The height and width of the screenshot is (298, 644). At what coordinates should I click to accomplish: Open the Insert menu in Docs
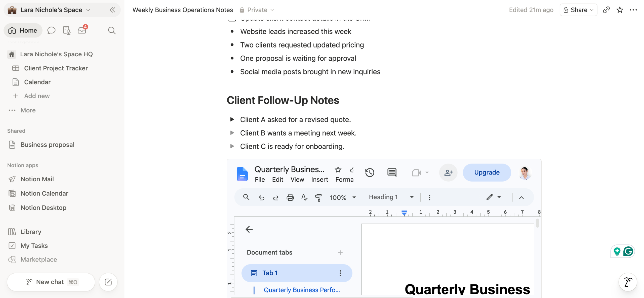[x=319, y=180]
